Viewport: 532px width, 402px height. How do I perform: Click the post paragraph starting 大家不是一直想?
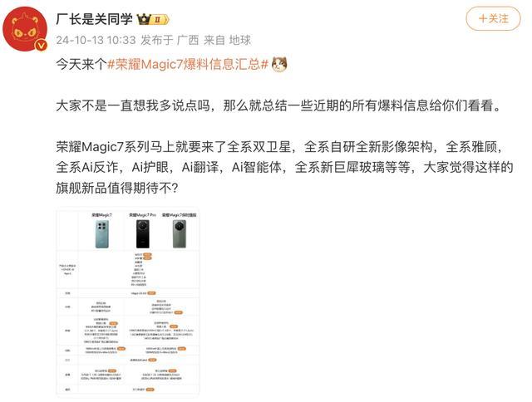pos(278,105)
